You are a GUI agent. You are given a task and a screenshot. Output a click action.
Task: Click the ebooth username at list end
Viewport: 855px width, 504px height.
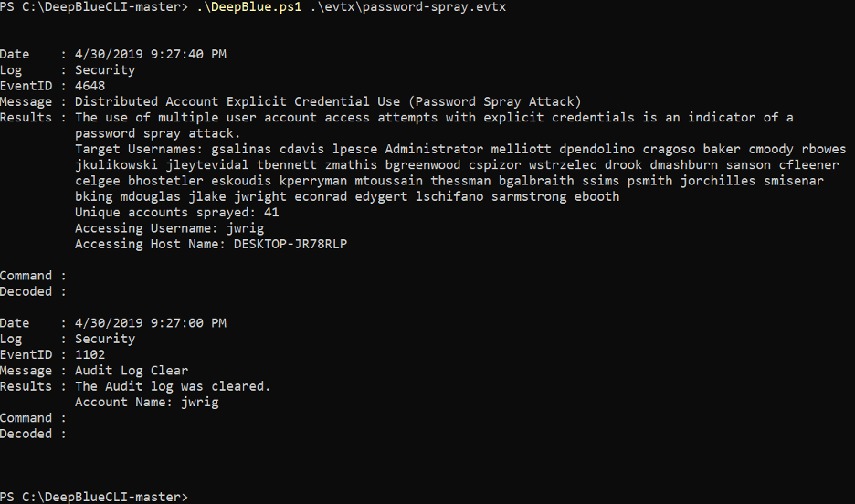pyautogui.click(x=596, y=196)
